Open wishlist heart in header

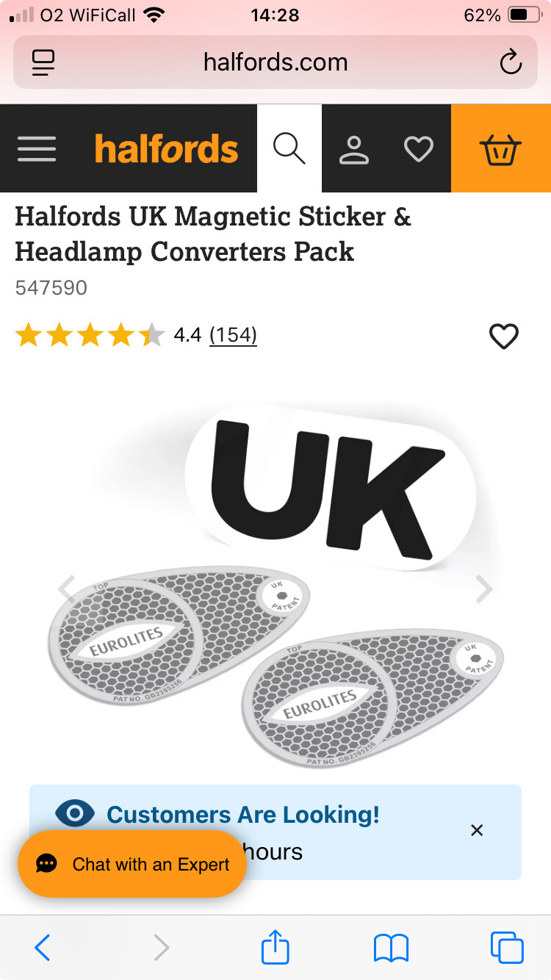click(x=419, y=149)
